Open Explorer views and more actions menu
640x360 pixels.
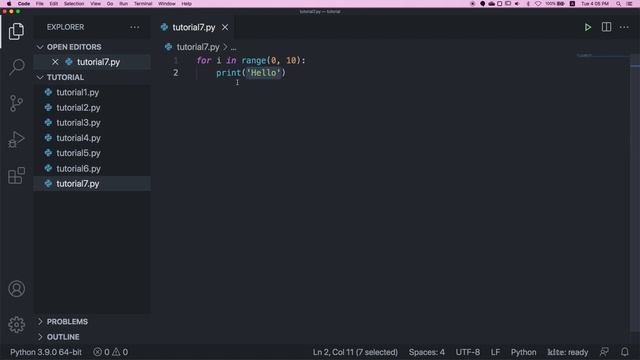coord(135,27)
